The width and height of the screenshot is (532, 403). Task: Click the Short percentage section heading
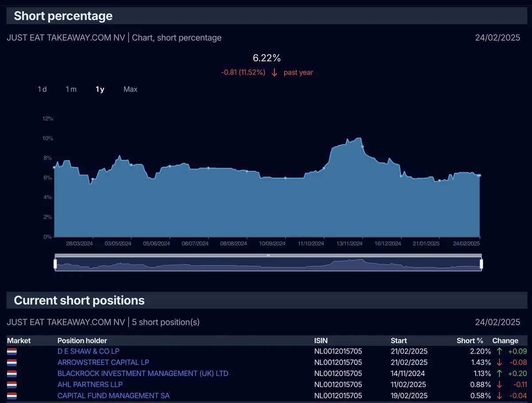[x=63, y=16]
